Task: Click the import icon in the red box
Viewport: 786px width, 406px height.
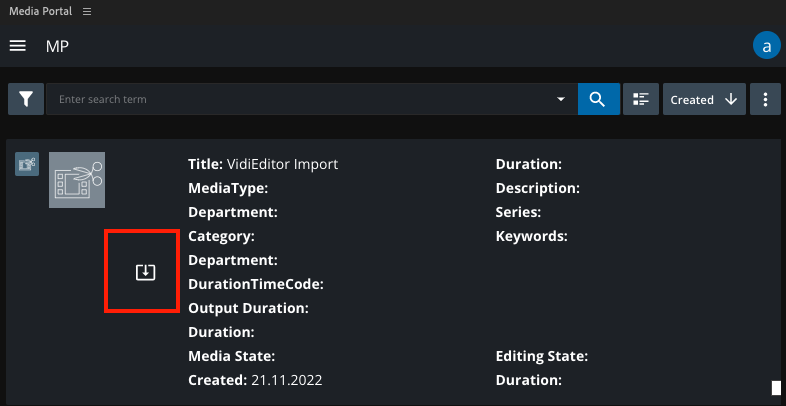Action: 145,272
